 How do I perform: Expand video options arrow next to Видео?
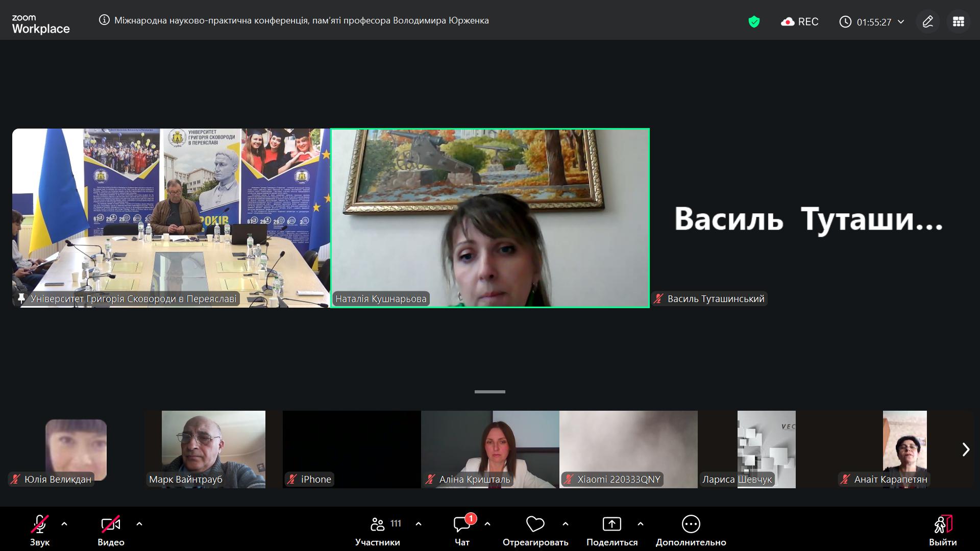coord(139,524)
